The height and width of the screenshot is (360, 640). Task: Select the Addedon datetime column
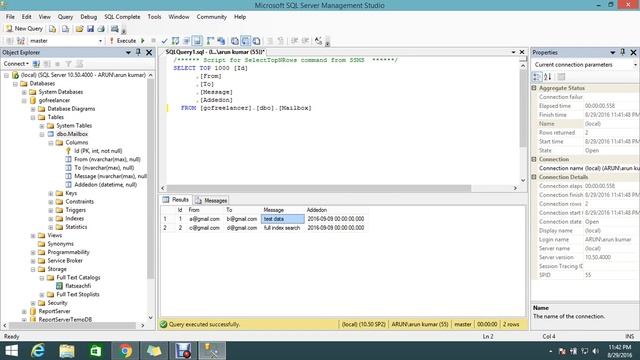pyautogui.click(x=105, y=185)
